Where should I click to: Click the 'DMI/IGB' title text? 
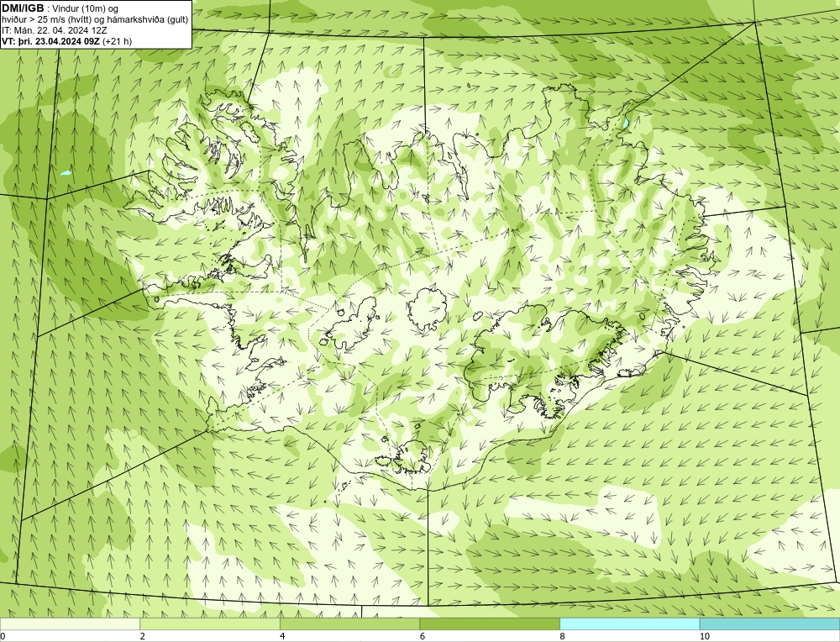[23, 8]
